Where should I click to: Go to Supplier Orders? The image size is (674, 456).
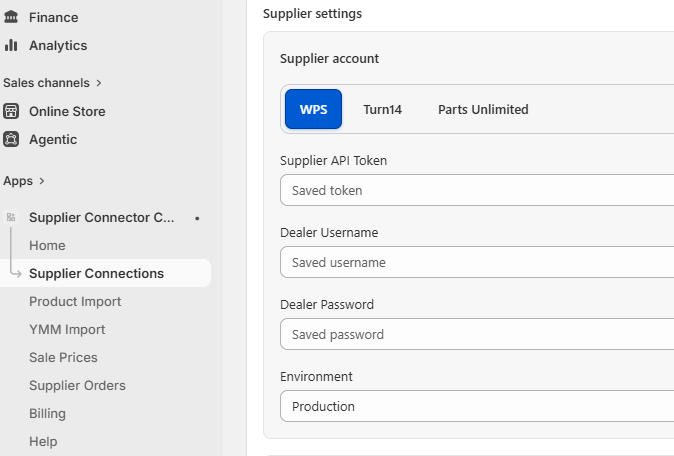(77, 386)
